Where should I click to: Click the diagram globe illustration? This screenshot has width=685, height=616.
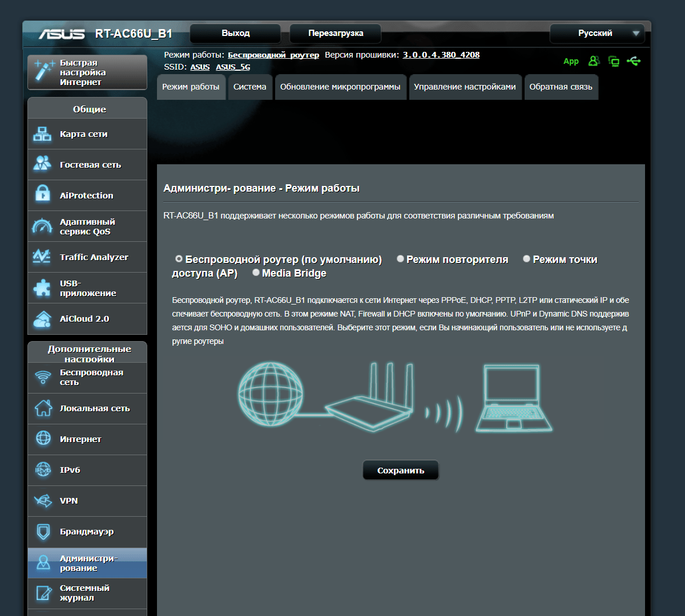(x=271, y=395)
